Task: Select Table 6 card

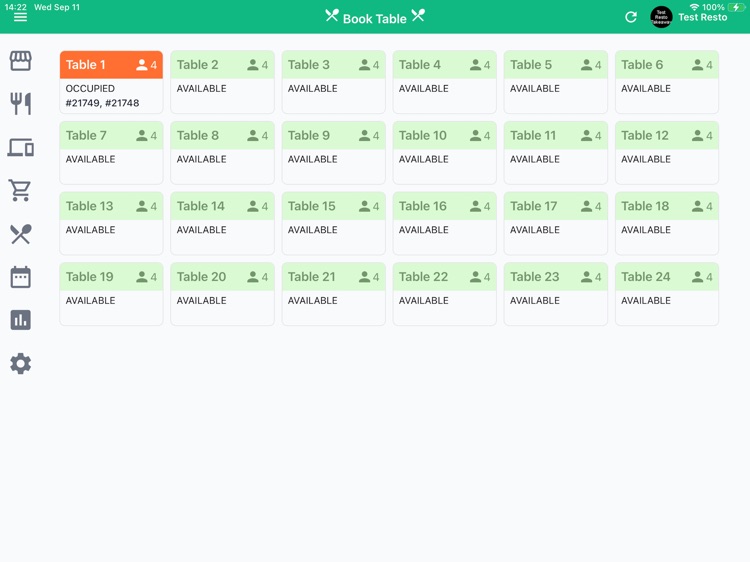Action: pos(667,82)
